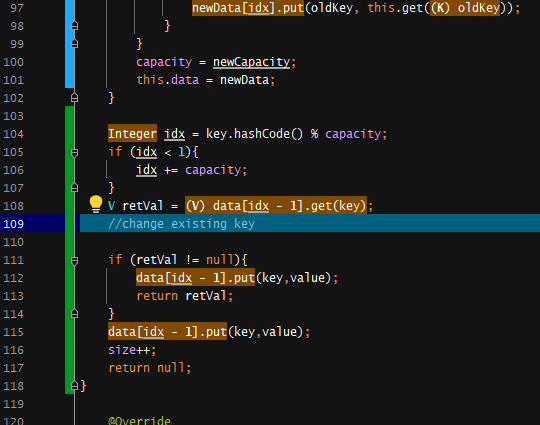540x425 pixels.
Task: Click the highlighted (V) data[idx - 1].get(key) expression
Action: 276,206
